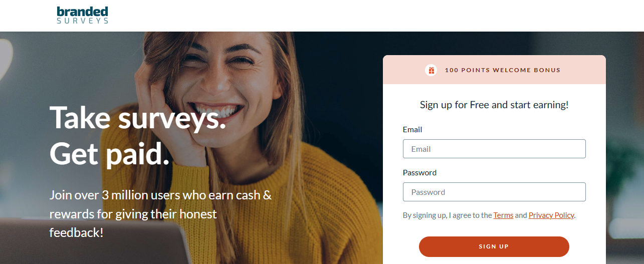Focus the Email input field

[494, 149]
